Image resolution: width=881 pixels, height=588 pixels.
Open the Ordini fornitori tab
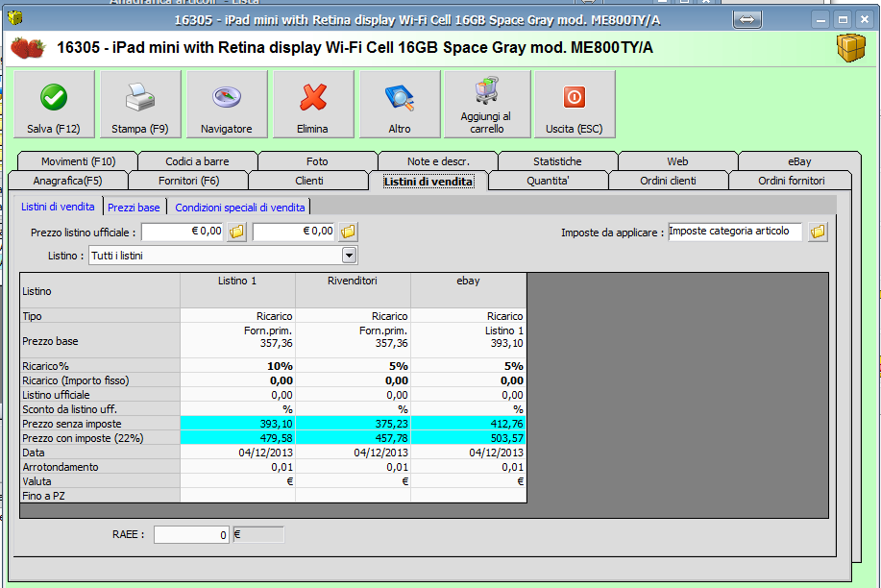(x=791, y=181)
